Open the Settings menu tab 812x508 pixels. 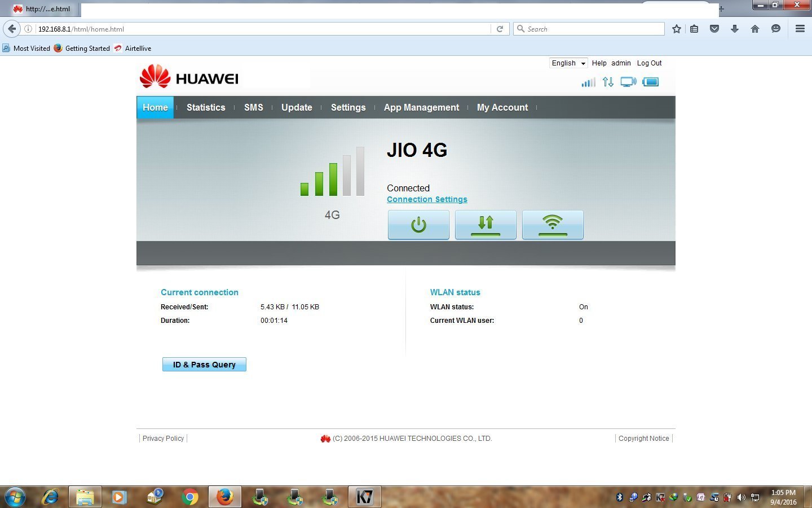point(348,107)
